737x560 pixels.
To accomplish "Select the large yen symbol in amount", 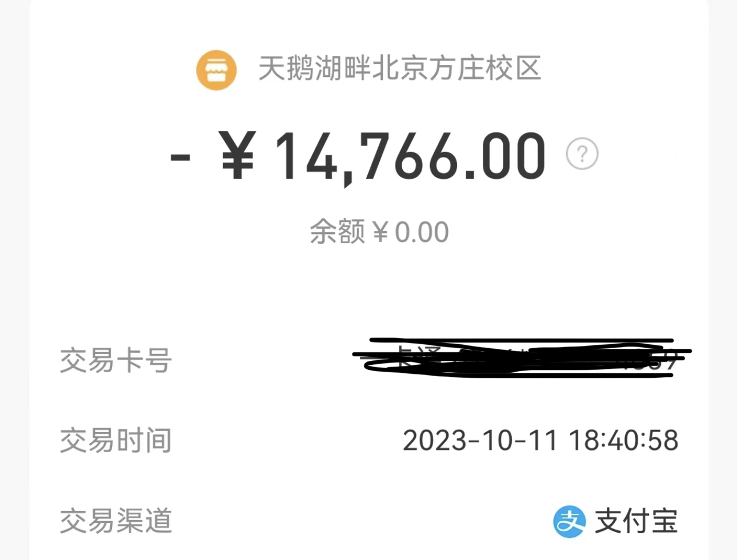I will tap(237, 156).
